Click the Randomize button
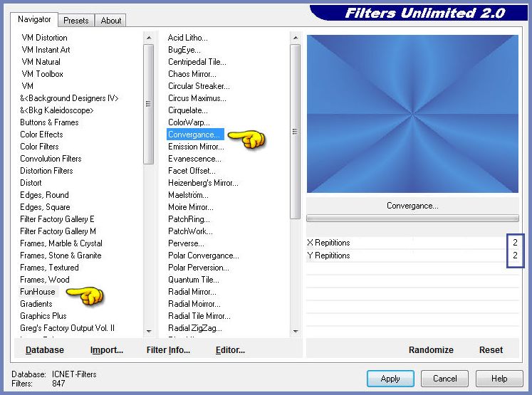532x395 pixels. [x=431, y=350]
